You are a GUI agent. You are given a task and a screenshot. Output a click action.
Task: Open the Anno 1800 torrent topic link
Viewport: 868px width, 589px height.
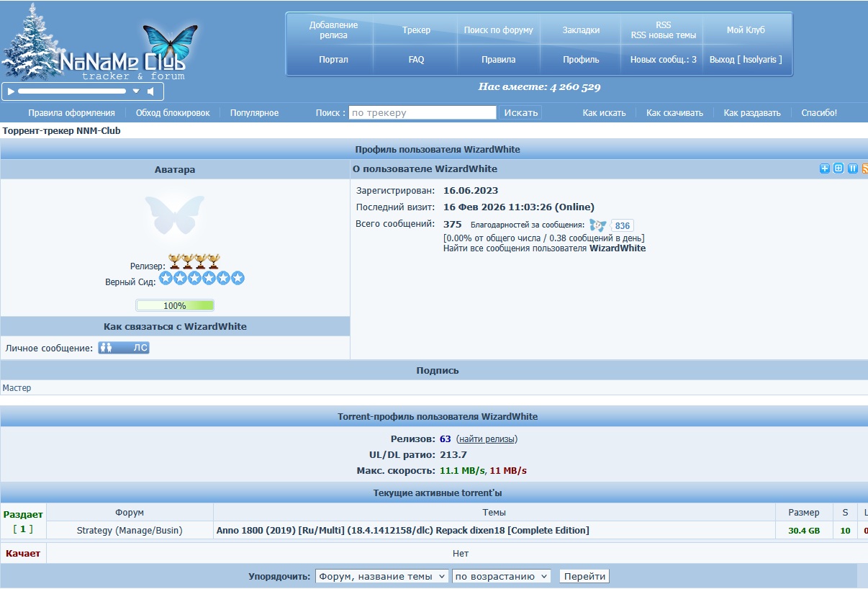(402, 531)
